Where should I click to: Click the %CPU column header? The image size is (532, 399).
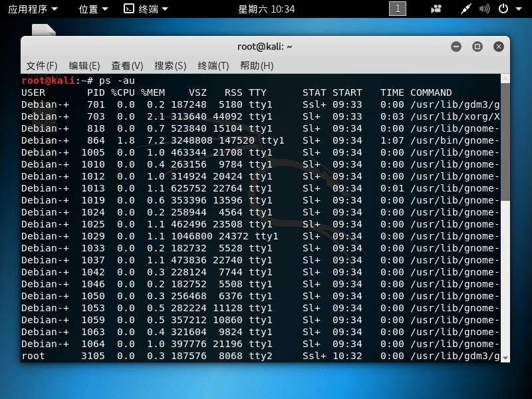tap(123, 92)
